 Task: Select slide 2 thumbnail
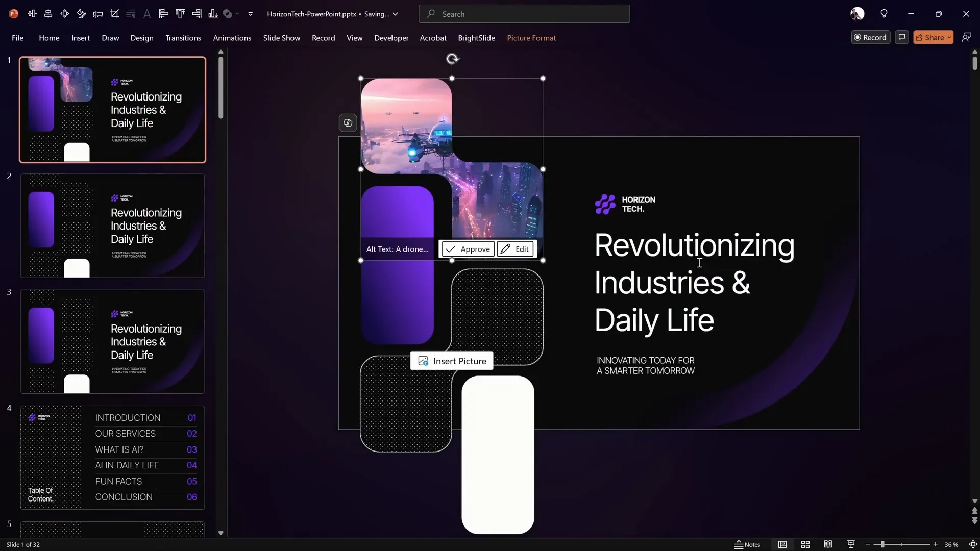(112, 226)
